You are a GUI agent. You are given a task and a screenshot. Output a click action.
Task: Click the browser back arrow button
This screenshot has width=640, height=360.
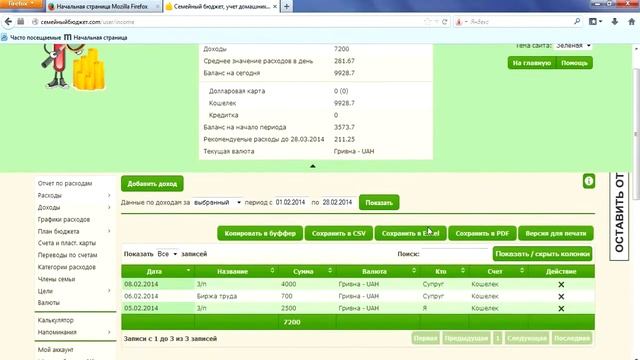pyautogui.click(x=8, y=22)
